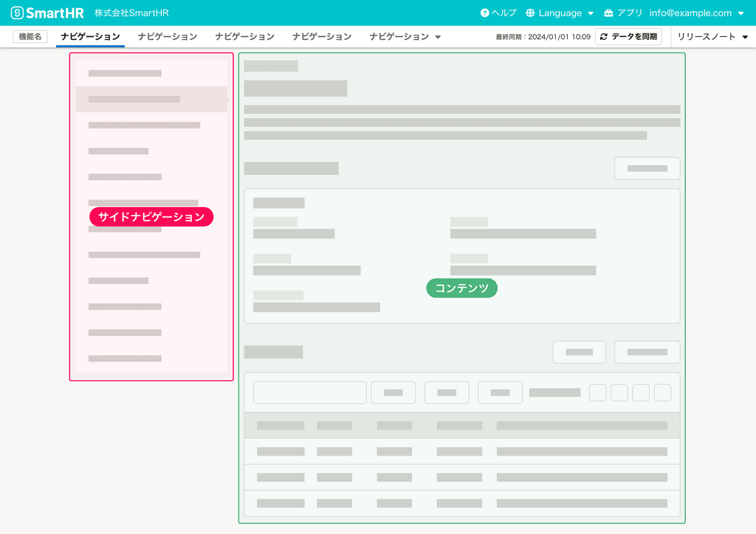756x534 pixels.
Task: Switch to the second ナビゲーション tab
Action: click(168, 35)
